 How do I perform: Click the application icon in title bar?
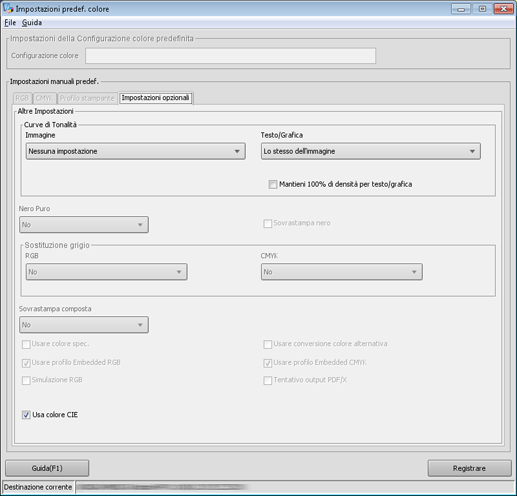click(x=8, y=9)
